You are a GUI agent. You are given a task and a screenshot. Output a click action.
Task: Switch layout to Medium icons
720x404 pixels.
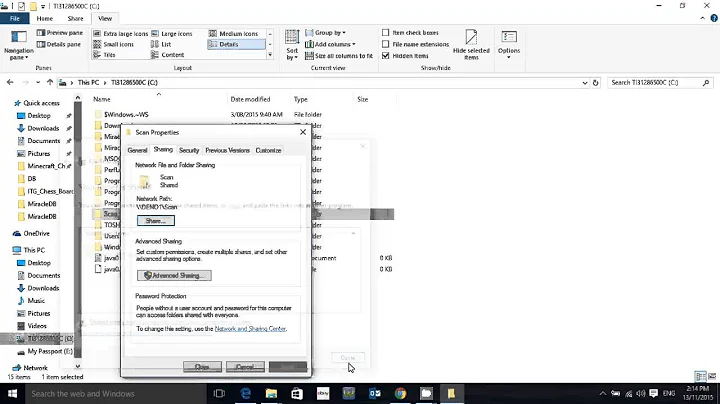click(x=234, y=34)
